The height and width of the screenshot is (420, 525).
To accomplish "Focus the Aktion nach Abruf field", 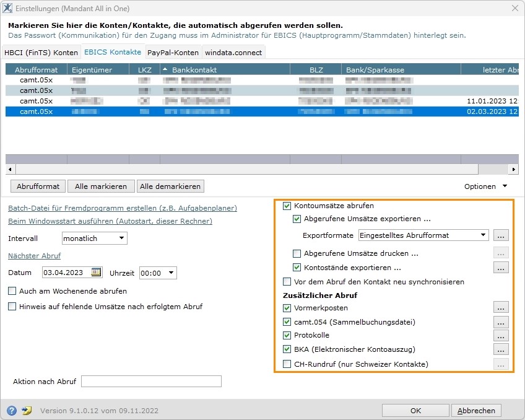I will [151, 381].
